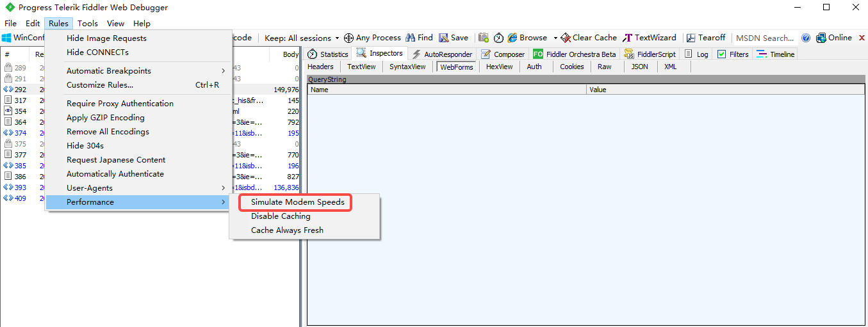Click the camera screenshot toolbar icon

pos(484,38)
